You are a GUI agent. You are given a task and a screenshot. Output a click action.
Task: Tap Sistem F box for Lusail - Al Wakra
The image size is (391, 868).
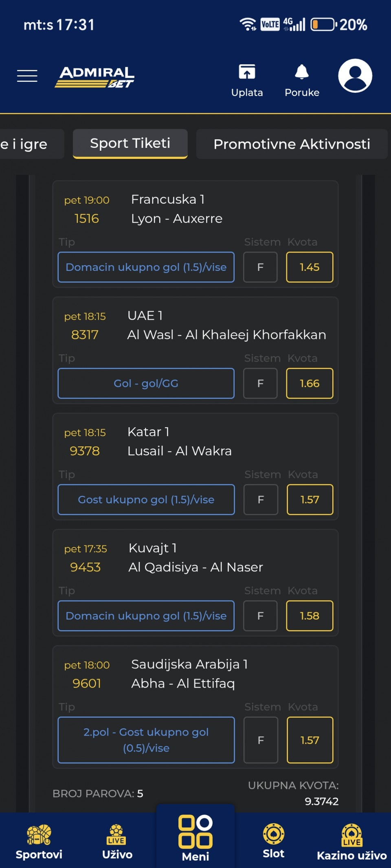[261, 499]
